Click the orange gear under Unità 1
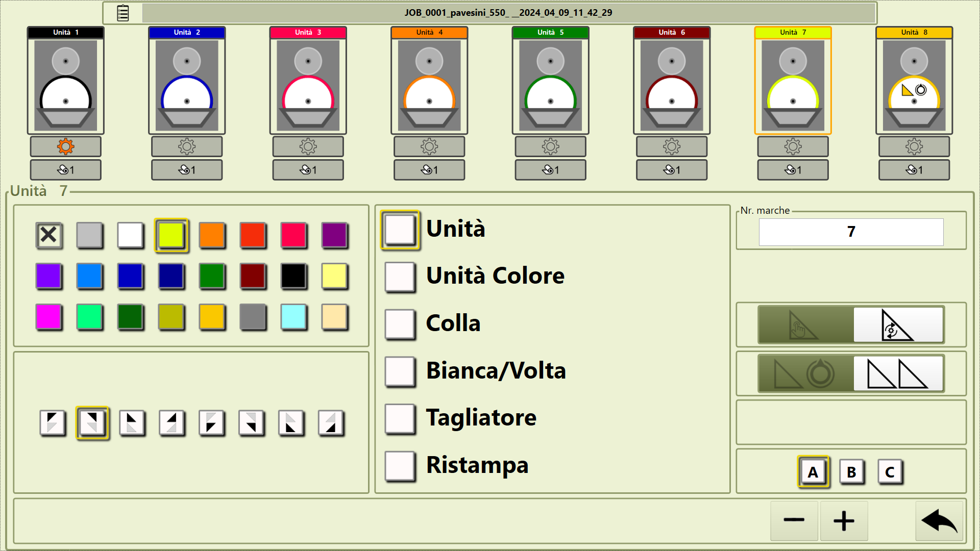The height and width of the screenshot is (551, 980). (x=65, y=147)
